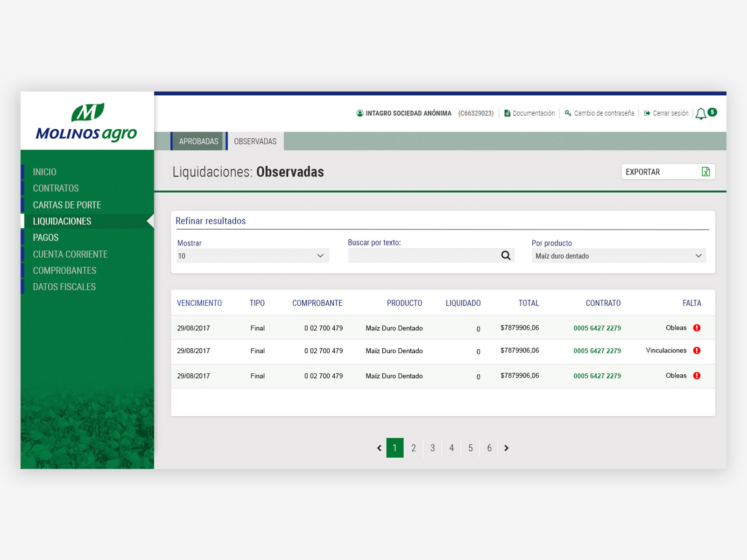The width and height of the screenshot is (747, 560).
Task: Open INICIO in the sidebar
Action: click(44, 172)
